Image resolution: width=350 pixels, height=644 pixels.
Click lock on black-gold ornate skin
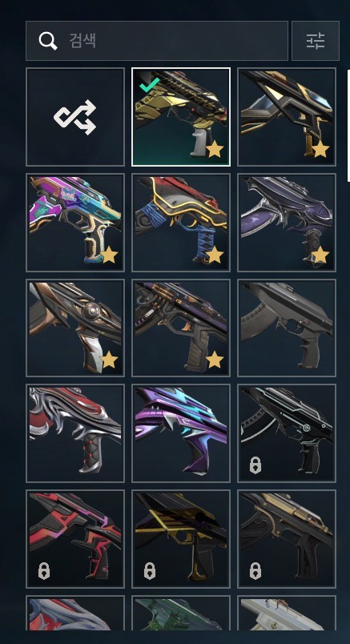click(255, 571)
